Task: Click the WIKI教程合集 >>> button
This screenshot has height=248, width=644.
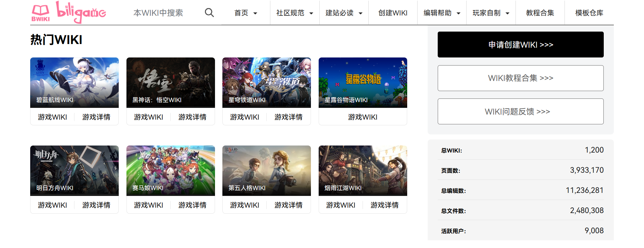Action: pyautogui.click(x=521, y=78)
